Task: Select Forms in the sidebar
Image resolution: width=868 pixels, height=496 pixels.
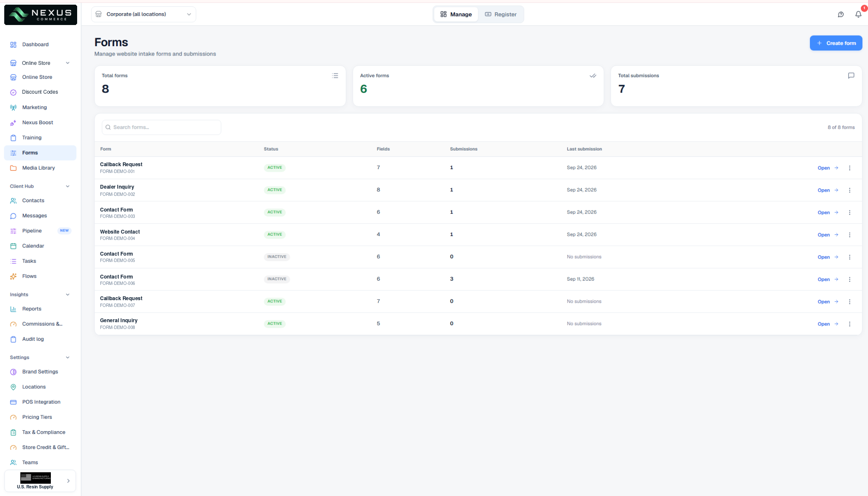Action: [40, 153]
